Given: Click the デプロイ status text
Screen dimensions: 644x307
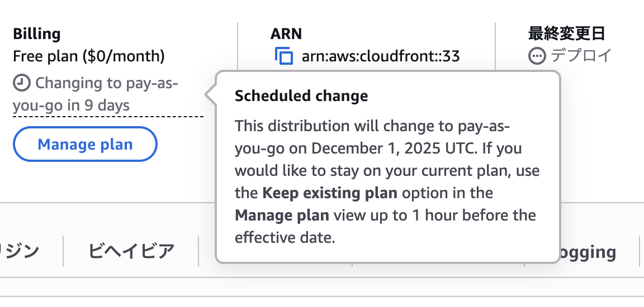Looking at the screenshot, I should [581, 56].
